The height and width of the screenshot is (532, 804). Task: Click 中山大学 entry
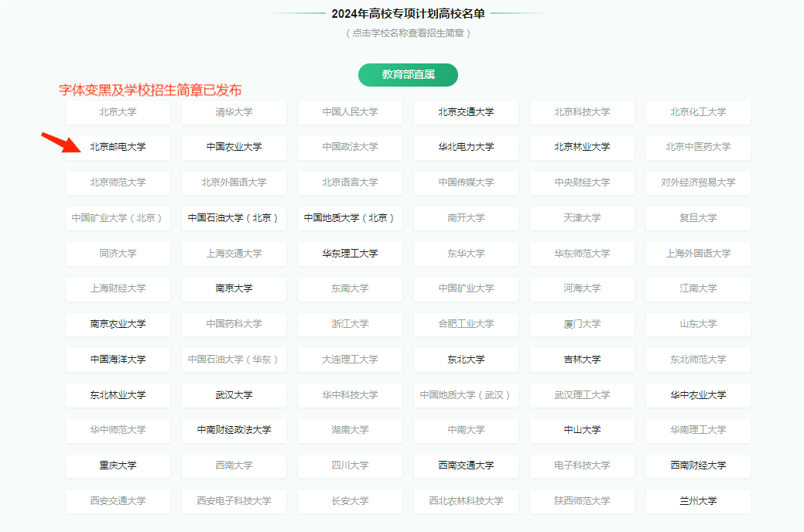click(x=582, y=430)
